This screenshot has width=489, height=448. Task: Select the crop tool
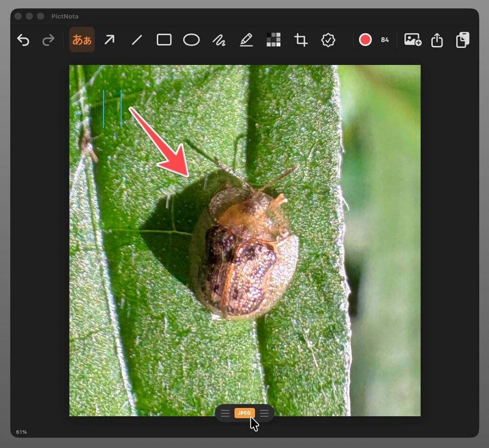(301, 40)
